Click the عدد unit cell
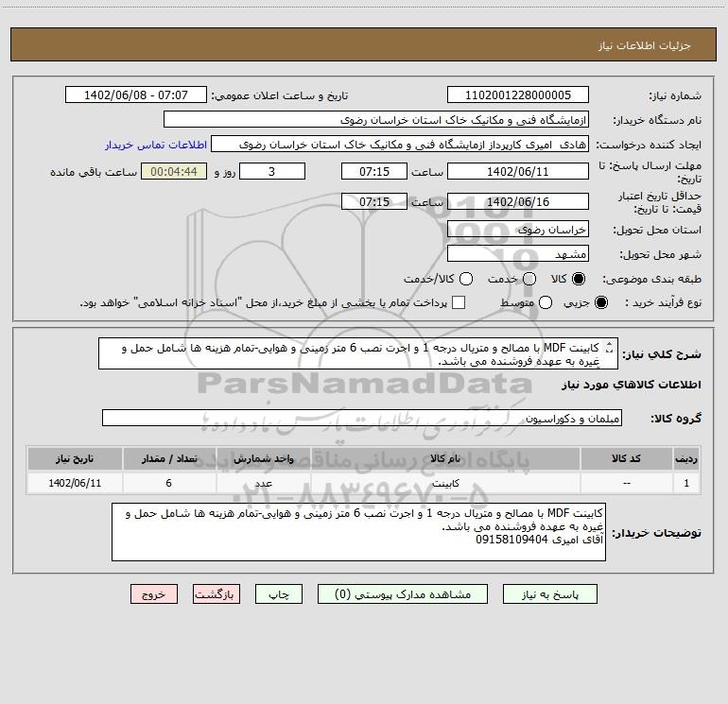This screenshot has width=728, height=704. pos(263,483)
